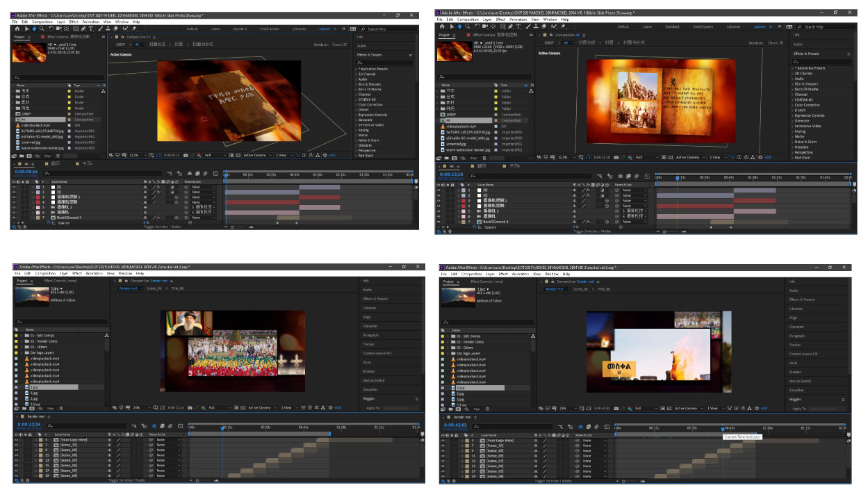This screenshot has height=497, width=868.
Task: Open the Wiggler panel in bottom-right window
Action: 796,399
